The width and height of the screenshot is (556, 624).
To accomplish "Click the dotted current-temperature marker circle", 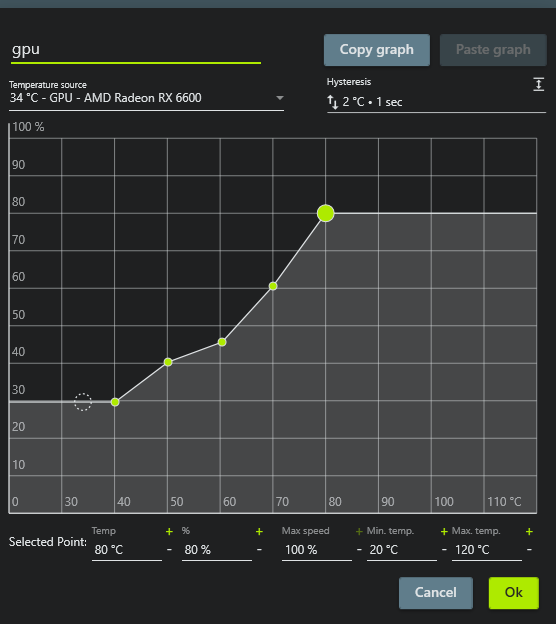I will [83, 402].
